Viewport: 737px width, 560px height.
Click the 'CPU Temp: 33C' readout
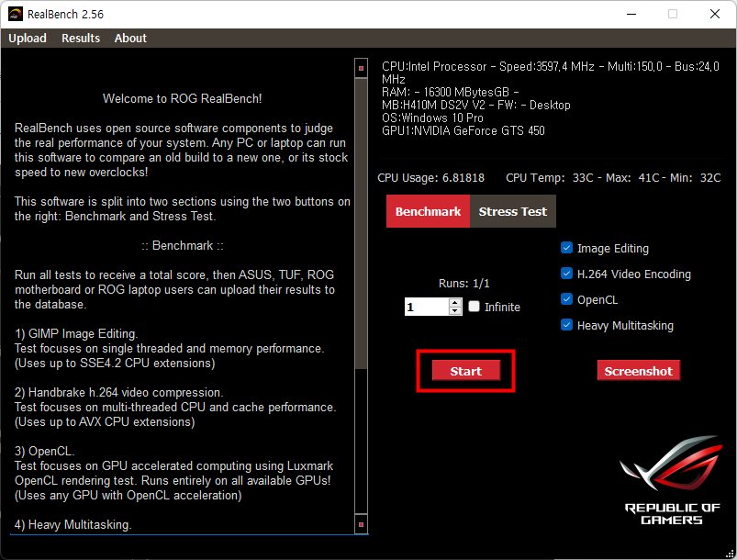pos(550,178)
